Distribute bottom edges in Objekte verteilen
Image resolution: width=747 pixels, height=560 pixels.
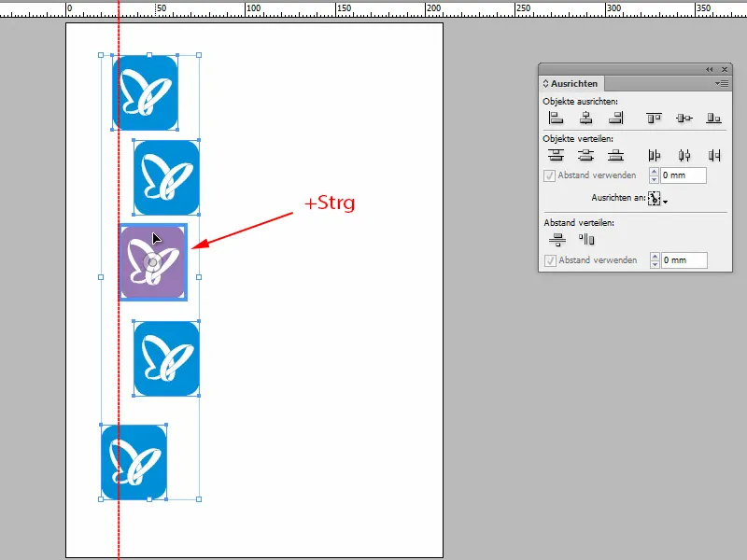point(616,155)
